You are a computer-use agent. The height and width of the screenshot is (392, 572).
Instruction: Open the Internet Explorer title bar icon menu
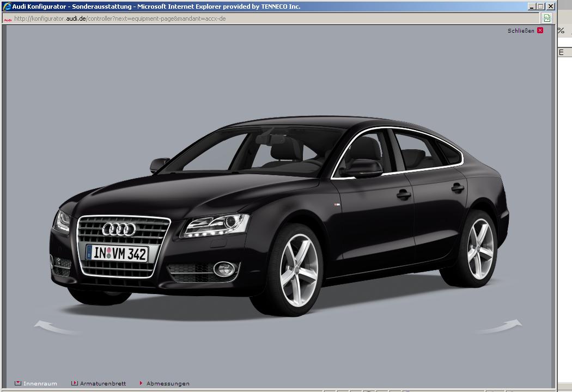pyautogui.click(x=7, y=7)
